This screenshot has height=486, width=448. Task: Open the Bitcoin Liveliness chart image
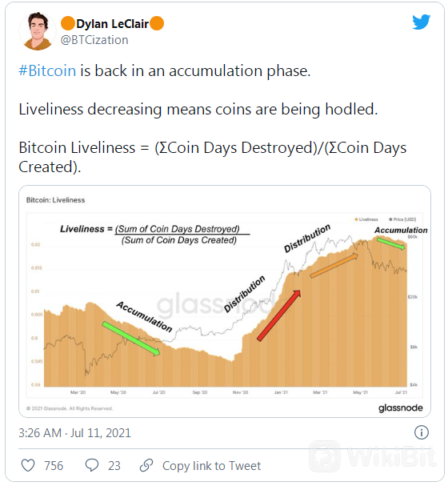tap(225, 301)
